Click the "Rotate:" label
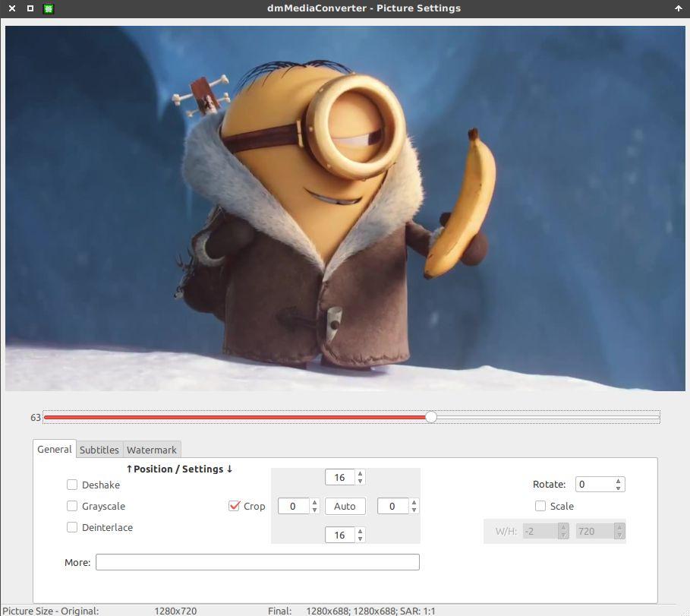Screen dimensions: 690x616 pos(549,485)
